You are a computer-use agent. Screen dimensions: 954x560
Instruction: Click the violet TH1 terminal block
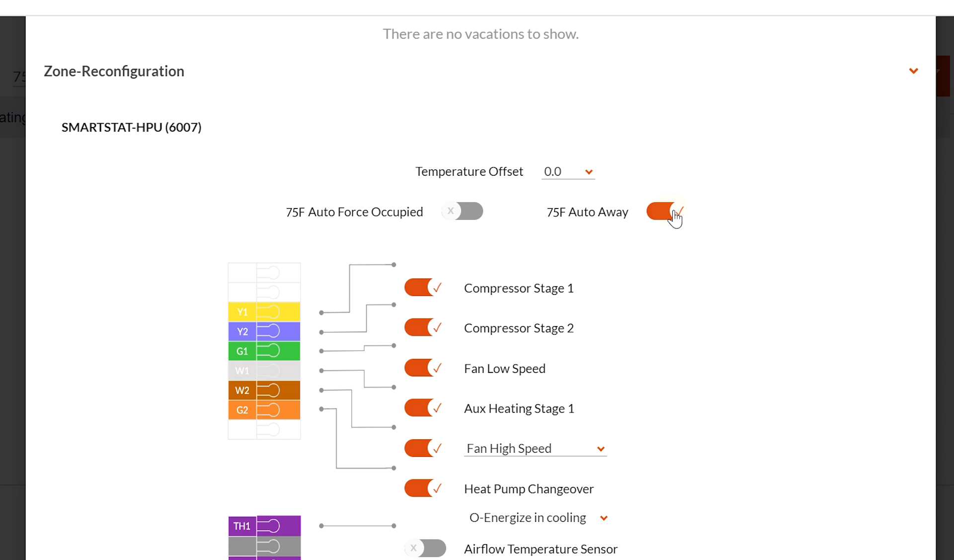(x=264, y=526)
